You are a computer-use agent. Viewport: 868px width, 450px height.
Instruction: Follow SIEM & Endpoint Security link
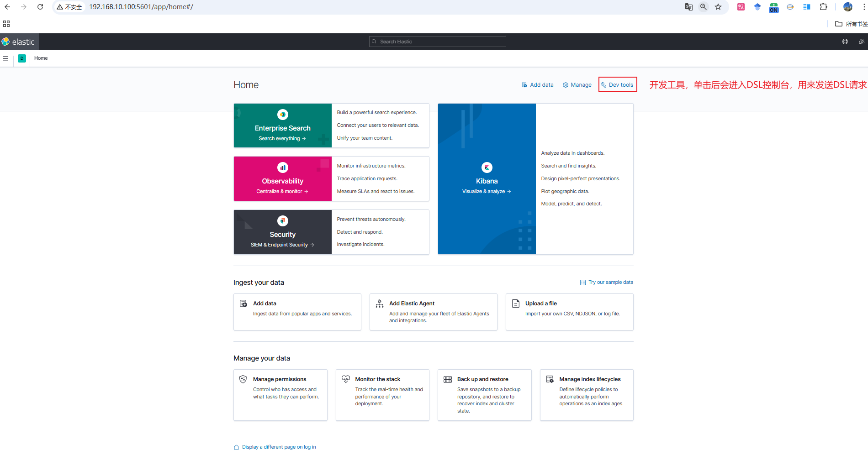click(x=282, y=245)
